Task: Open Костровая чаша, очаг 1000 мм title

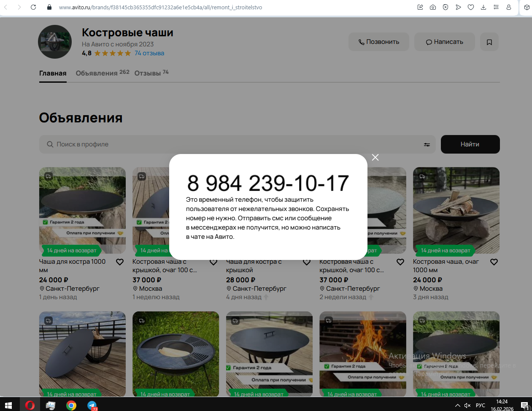Action: point(446,266)
